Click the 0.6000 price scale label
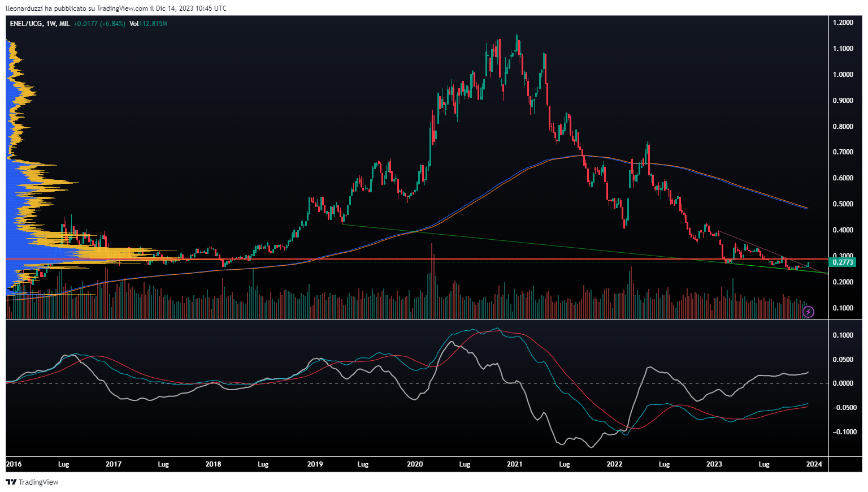The height and width of the screenshot is (492, 868). (843, 178)
